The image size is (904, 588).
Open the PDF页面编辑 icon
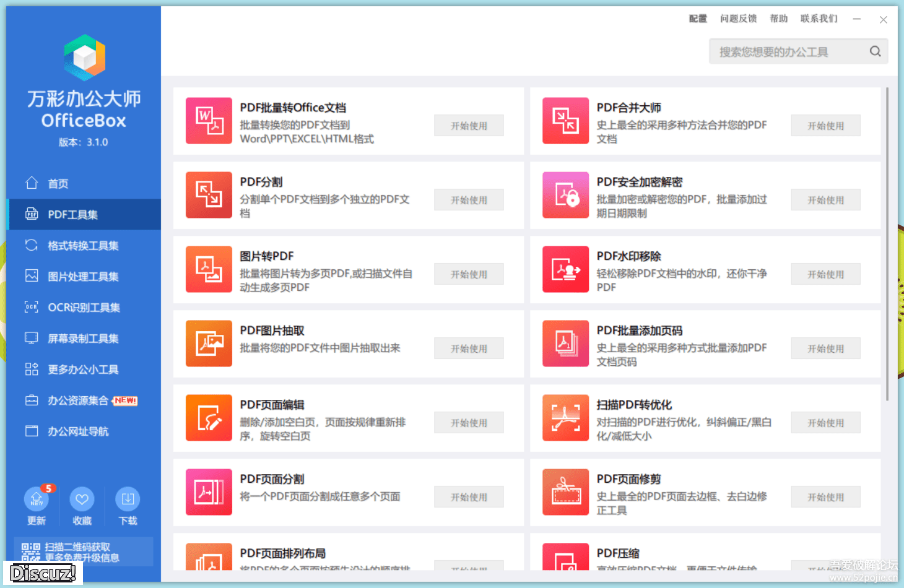coord(209,418)
